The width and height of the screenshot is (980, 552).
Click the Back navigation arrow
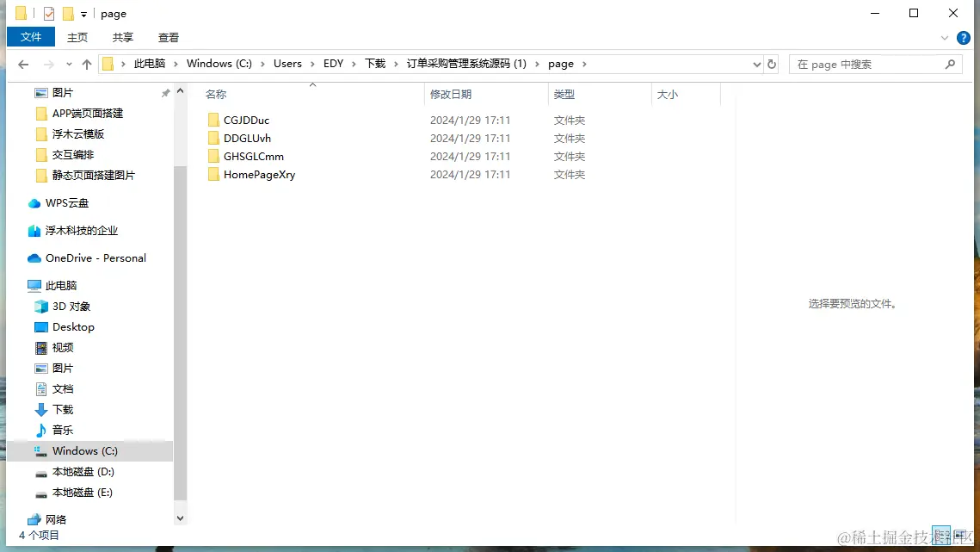tap(23, 63)
